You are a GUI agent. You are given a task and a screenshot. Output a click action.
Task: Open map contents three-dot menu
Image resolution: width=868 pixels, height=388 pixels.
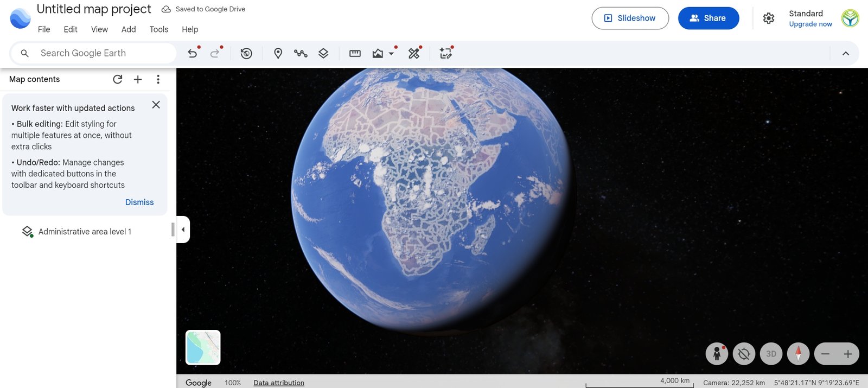click(x=158, y=79)
